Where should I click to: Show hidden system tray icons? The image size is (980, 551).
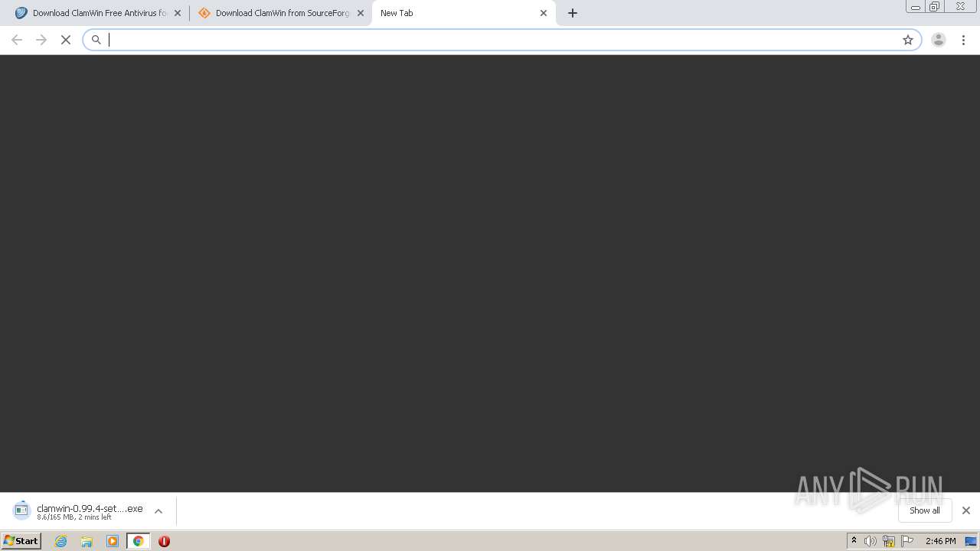click(x=854, y=541)
